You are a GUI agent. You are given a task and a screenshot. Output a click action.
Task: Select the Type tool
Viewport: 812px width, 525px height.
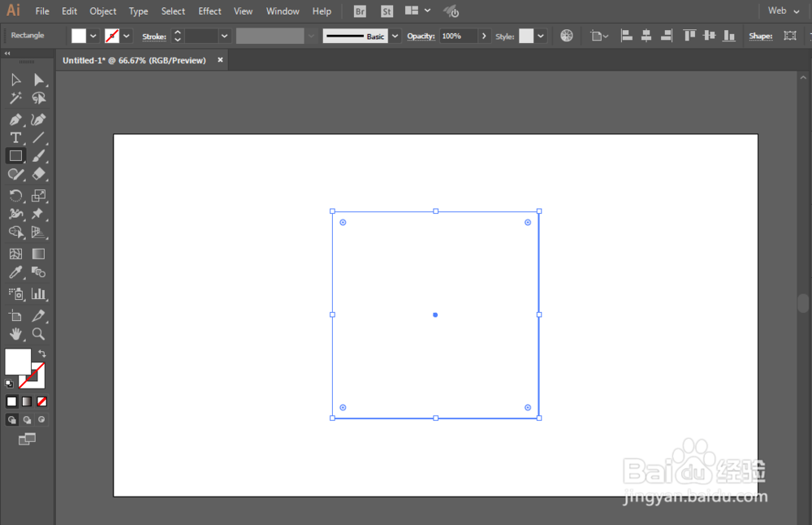point(15,138)
